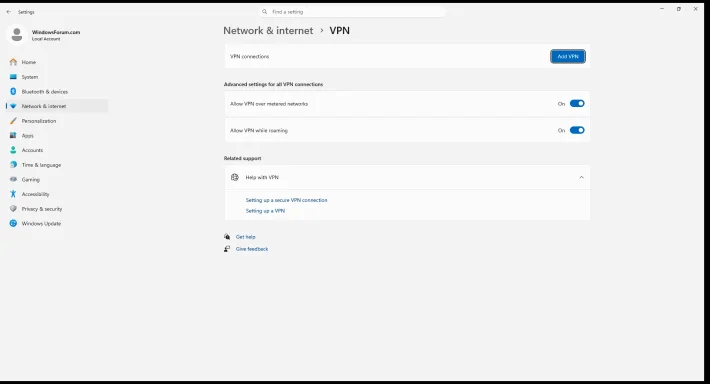Turn off Allow VPN over metered networks
Image resolution: width=710 pixels, height=384 pixels.
[577, 104]
